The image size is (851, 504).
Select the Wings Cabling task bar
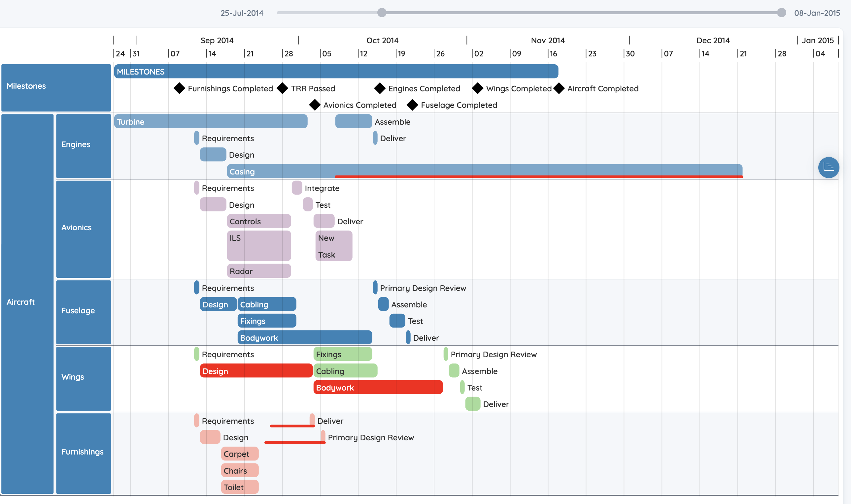(x=345, y=370)
